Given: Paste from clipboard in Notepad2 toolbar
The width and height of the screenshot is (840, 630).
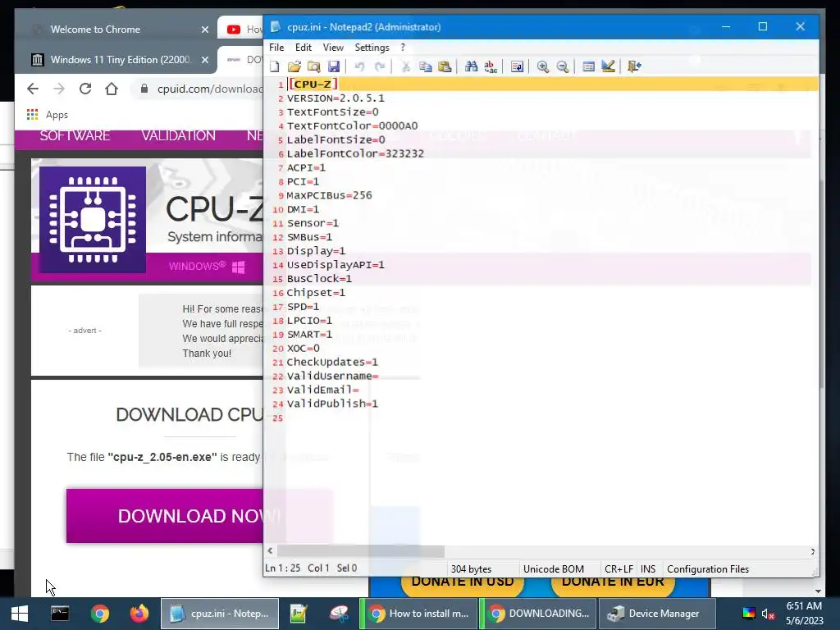Looking at the screenshot, I should click(x=445, y=66).
